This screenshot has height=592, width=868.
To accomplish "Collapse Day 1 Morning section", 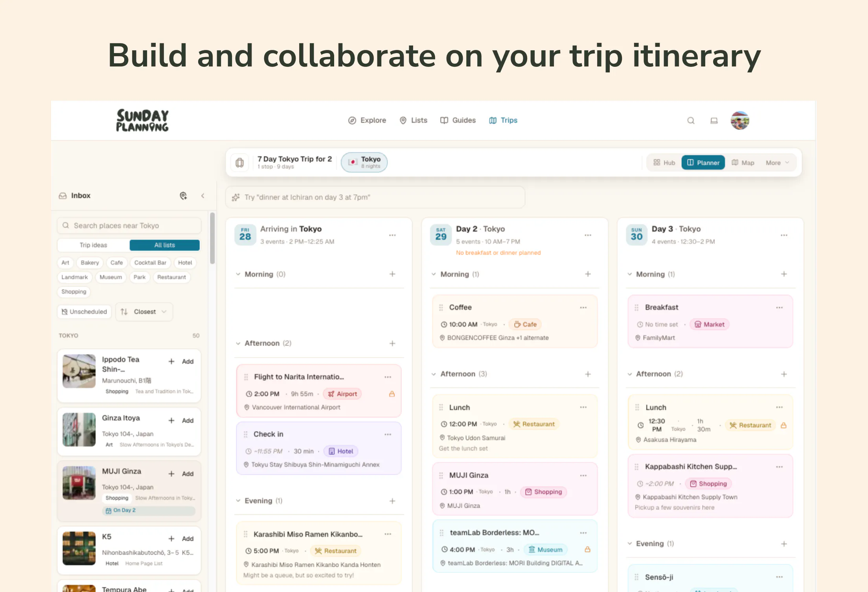I will click(x=238, y=274).
